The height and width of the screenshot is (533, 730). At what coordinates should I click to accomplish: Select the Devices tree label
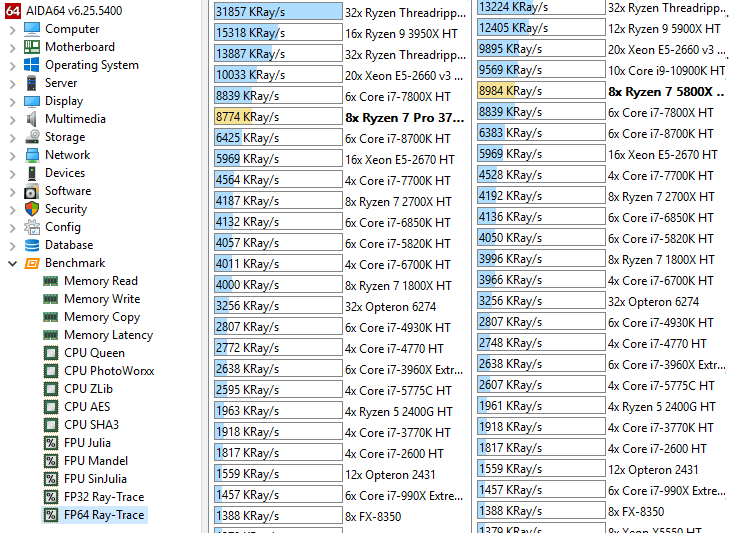point(65,173)
